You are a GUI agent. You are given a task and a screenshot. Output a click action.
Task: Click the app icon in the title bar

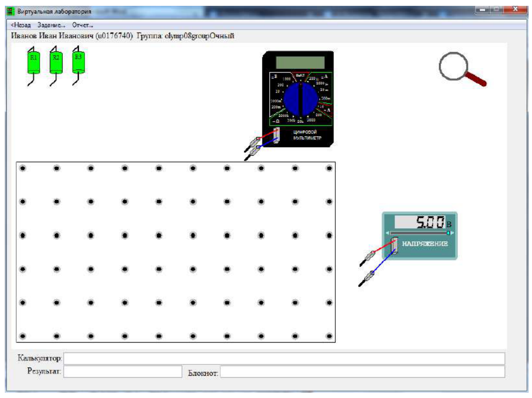11,11
